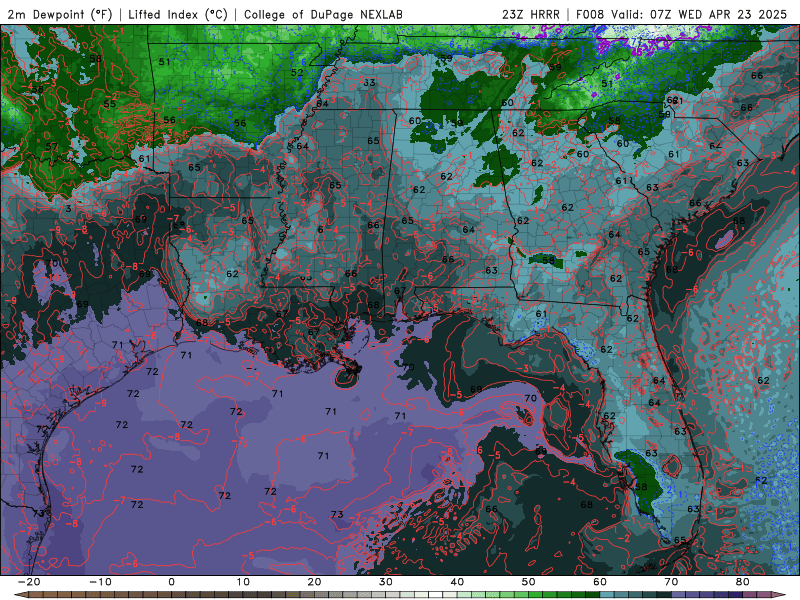Select the "23Z HRRR" model run label
800x600 pixels.
click(531, 14)
